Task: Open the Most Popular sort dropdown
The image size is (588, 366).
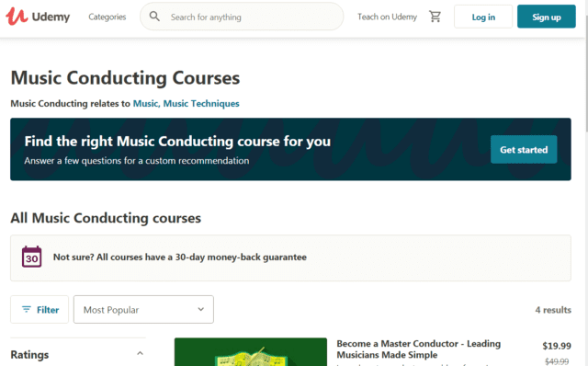Action: (x=143, y=309)
